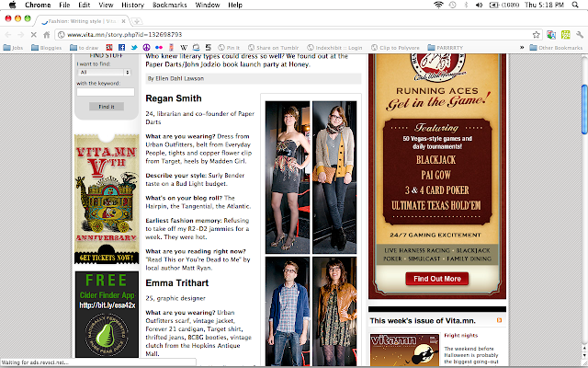Click Share on Tumblr bookmarklet

click(x=274, y=48)
